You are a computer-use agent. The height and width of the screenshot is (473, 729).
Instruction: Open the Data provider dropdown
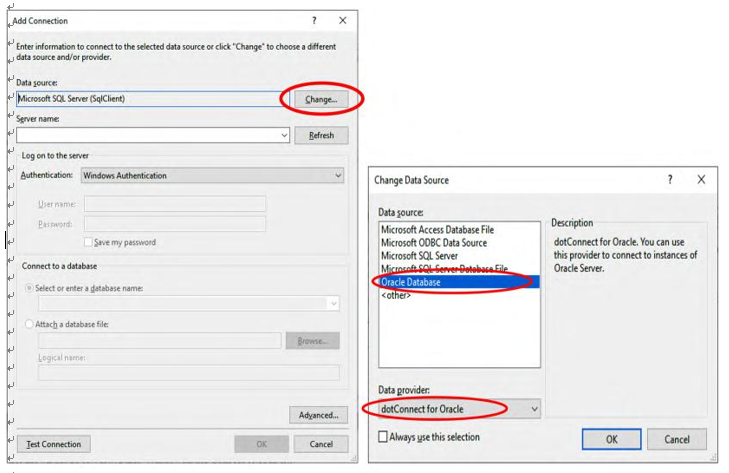459,409
